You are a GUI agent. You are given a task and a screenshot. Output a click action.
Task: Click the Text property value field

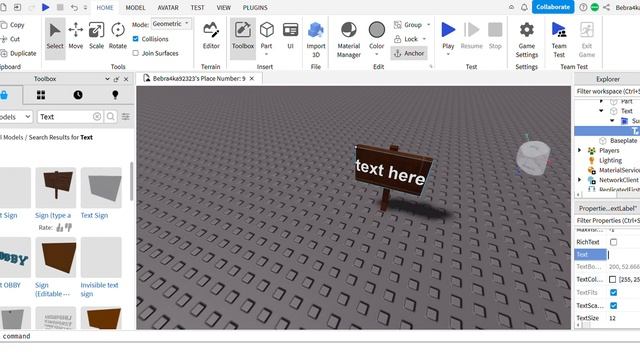click(x=624, y=255)
